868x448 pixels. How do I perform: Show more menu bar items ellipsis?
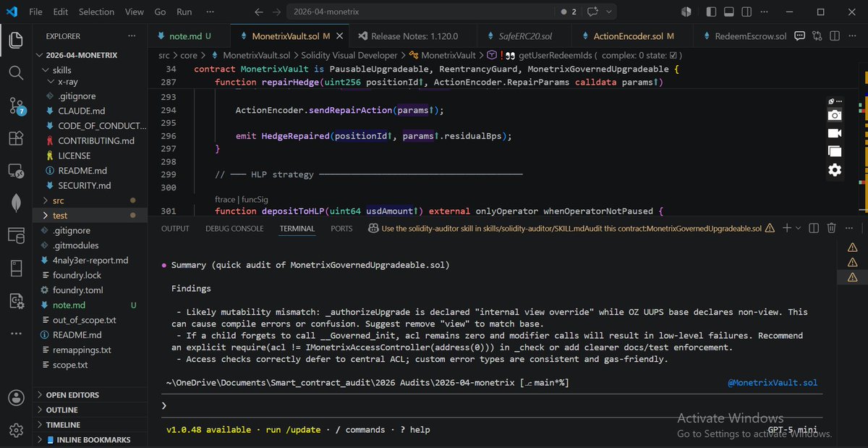[x=210, y=12]
